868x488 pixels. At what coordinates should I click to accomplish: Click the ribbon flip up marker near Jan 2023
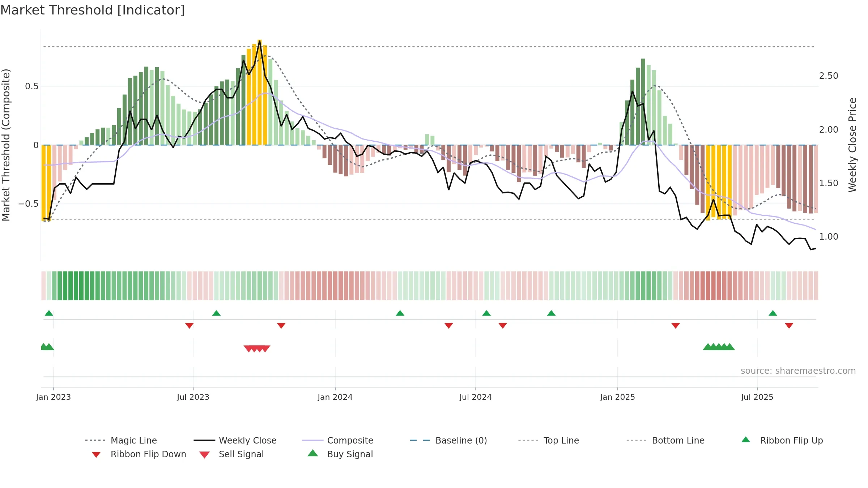[x=49, y=313]
